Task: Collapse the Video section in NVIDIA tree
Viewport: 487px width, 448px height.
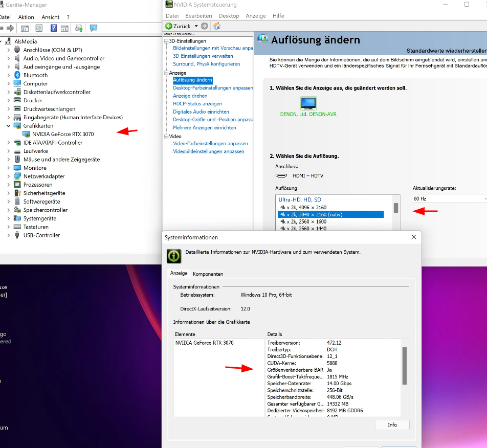Action: [166, 137]
